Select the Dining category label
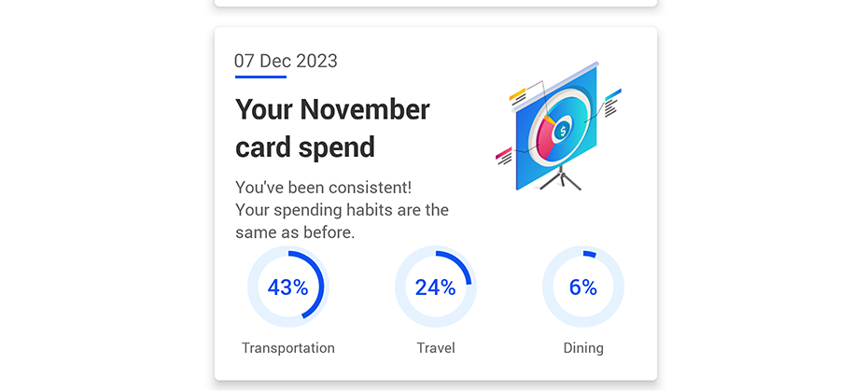Screen dimensions: 868x392 (x=583, y=348)
